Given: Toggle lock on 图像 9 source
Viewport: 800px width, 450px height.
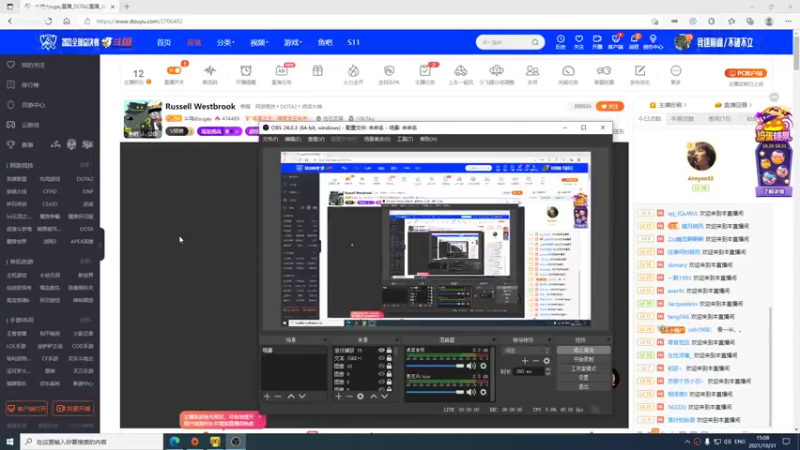Looking at the screenshot, I should pos(389,374).
